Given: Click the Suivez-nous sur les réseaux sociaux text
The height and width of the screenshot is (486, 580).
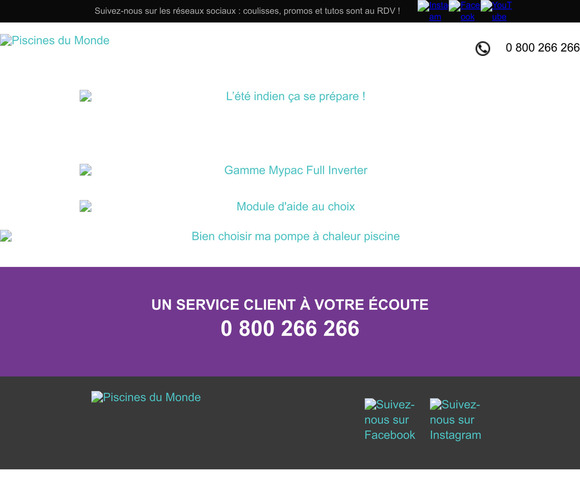Looking at the screenshot, I should pos(247,11).
